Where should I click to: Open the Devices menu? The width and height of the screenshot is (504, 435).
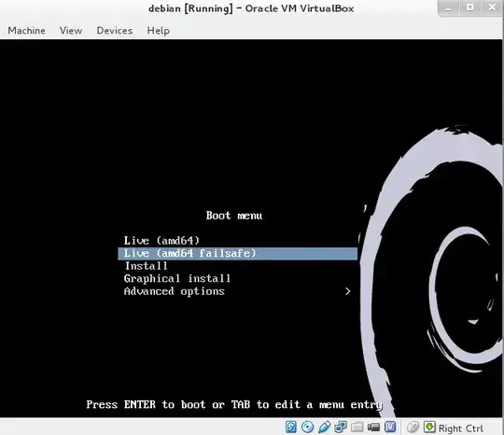[x=115, y=31]
